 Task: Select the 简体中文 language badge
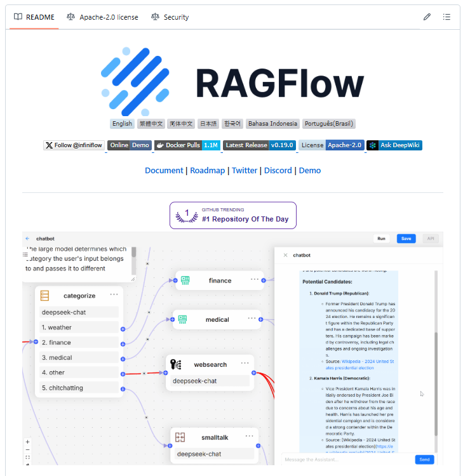point(181,124)
